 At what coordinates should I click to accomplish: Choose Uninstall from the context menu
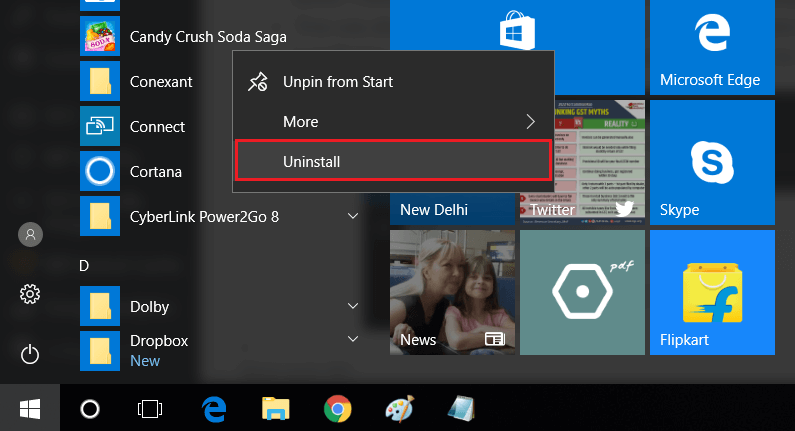pyautogui.click(x=393, y=160)
